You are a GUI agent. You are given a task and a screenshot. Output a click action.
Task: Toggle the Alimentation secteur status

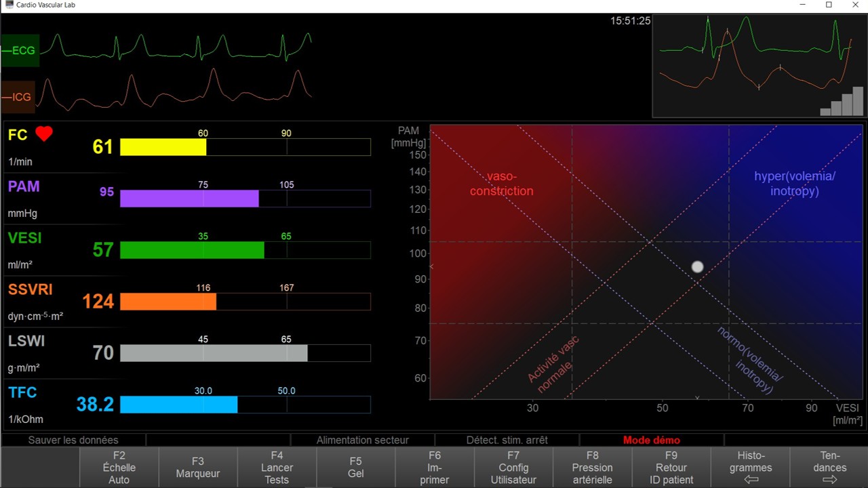click(x=362, y=440)
